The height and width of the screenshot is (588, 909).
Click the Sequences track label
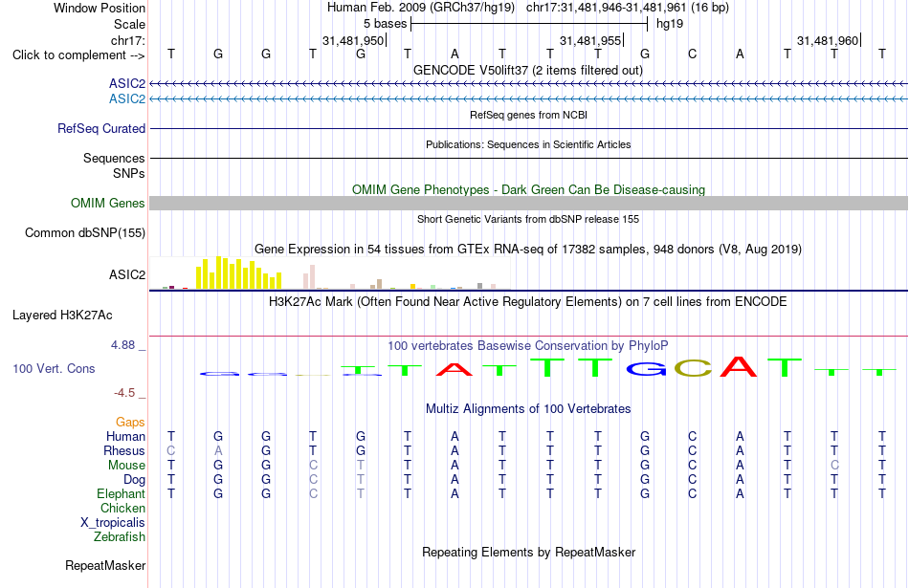point(114,158)
